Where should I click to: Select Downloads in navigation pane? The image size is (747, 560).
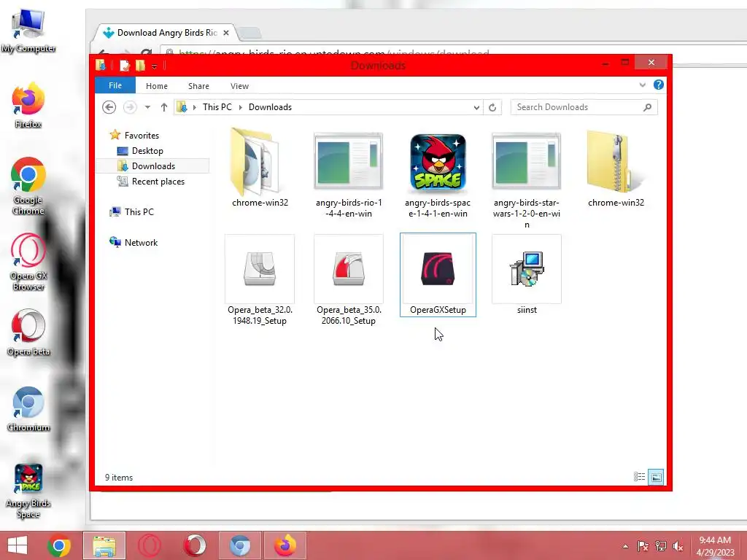(x=153, y=166)
